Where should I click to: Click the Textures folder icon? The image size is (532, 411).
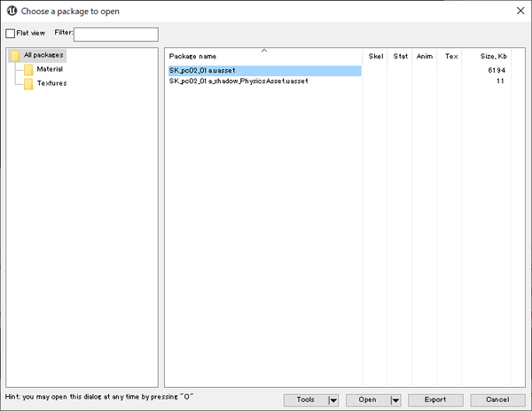point(28,84)
